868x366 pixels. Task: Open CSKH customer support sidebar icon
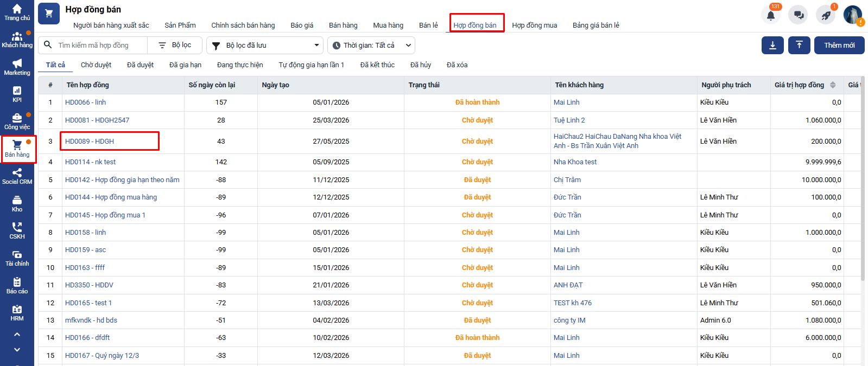[x=17, y=231]
